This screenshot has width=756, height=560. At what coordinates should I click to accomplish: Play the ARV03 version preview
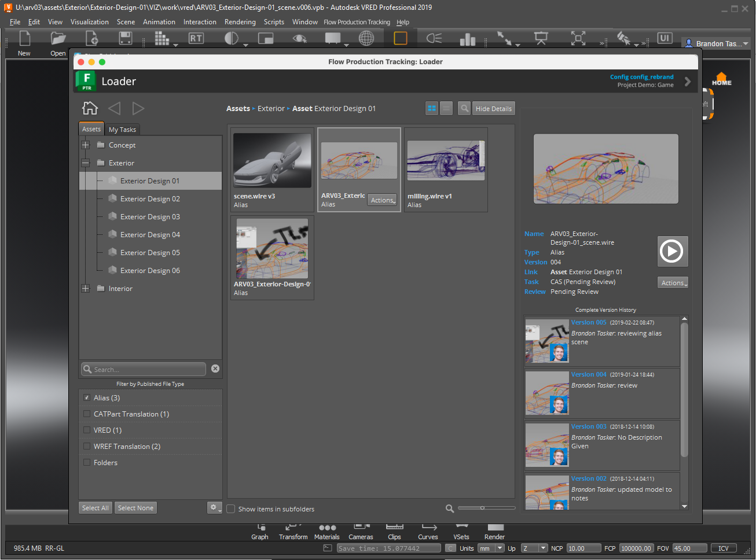(673, 251)
